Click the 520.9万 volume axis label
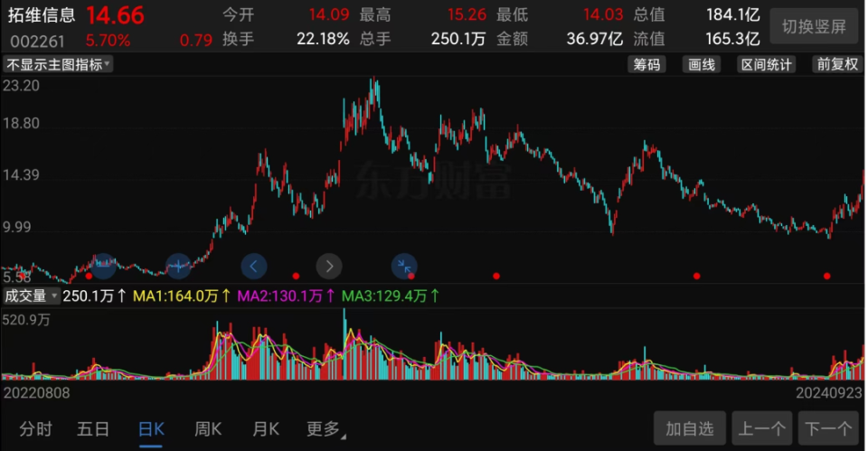The image size is (868, 451). click(26, 320)
